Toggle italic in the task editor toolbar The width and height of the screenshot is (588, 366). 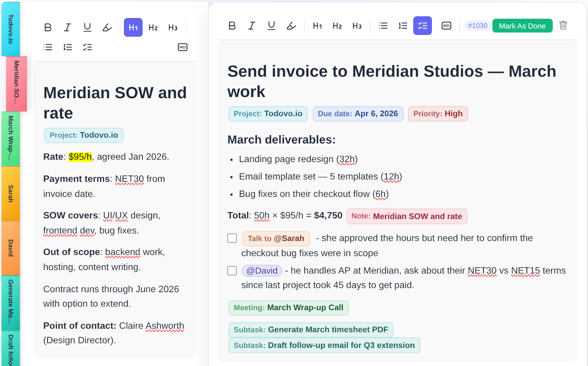pyautogui.click(x=252, y=26)
